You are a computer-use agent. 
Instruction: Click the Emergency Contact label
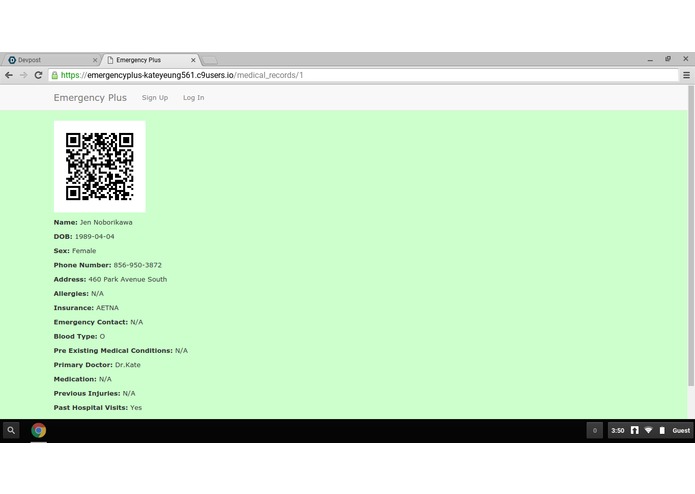tap(90, 322)
